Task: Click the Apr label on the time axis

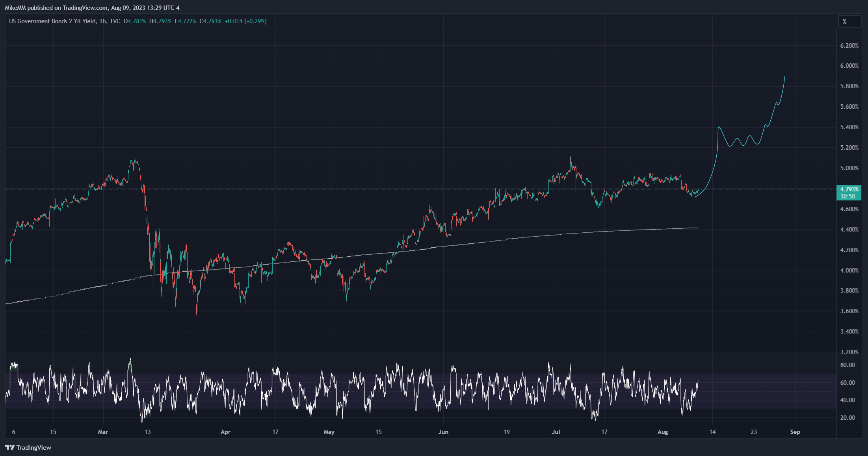Action: pos(225,432)
